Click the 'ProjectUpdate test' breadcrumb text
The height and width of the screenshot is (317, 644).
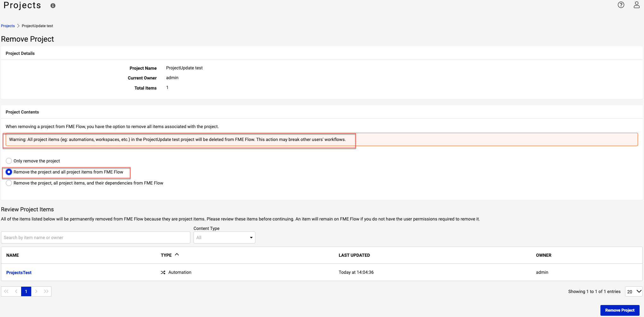point(37,26)
